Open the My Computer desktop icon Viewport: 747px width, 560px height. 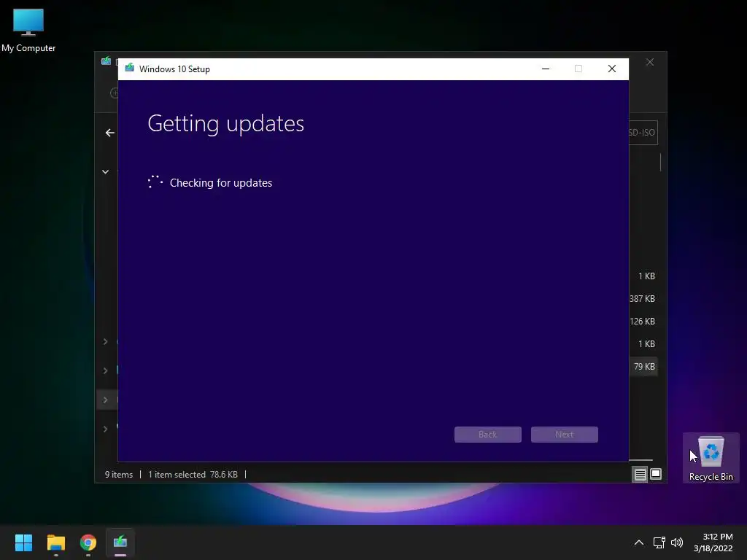point(28,29)
